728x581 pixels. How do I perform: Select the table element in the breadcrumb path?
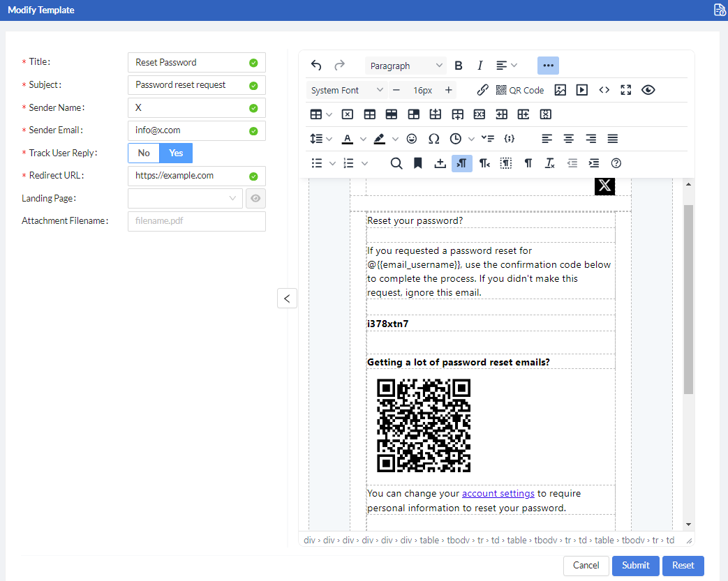click(430, 540)
